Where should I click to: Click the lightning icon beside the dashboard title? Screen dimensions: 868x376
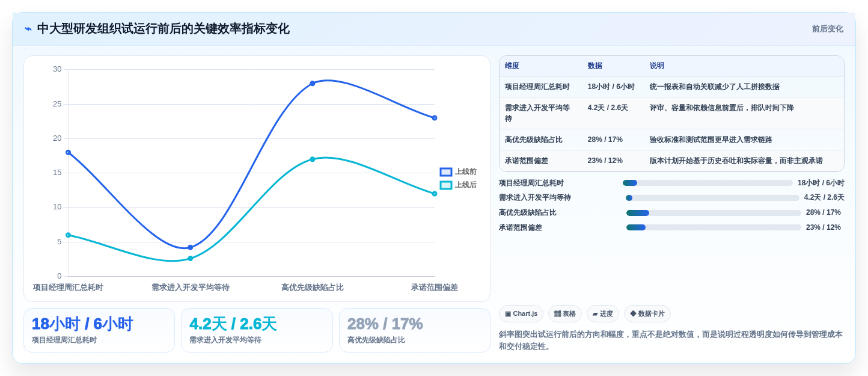tap(28, 29)
